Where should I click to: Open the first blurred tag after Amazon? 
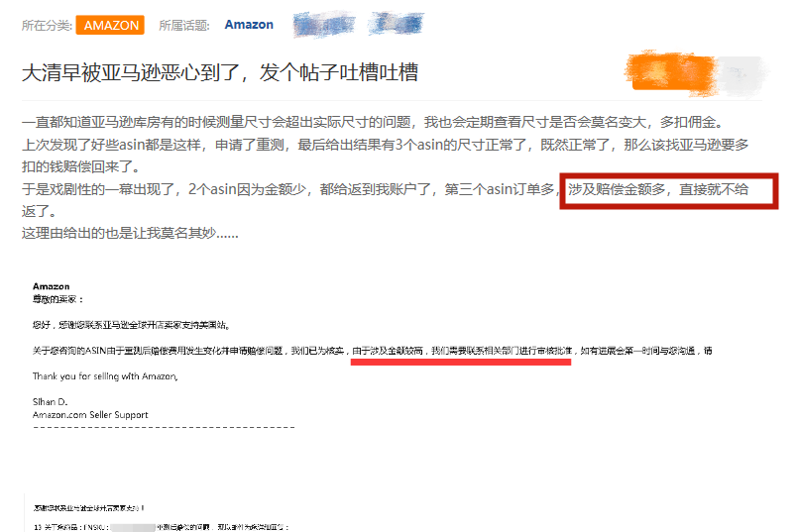pos(324,24)
